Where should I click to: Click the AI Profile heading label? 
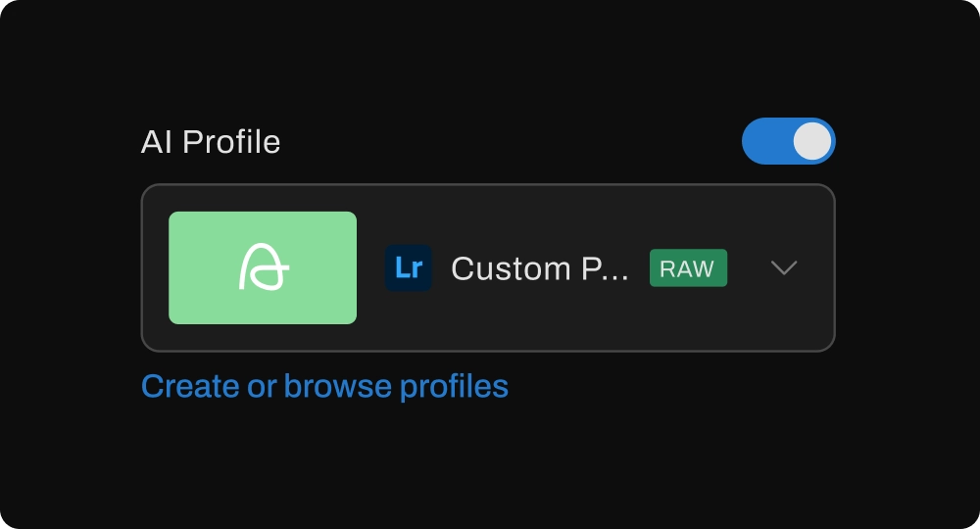(x=211, y=142)
